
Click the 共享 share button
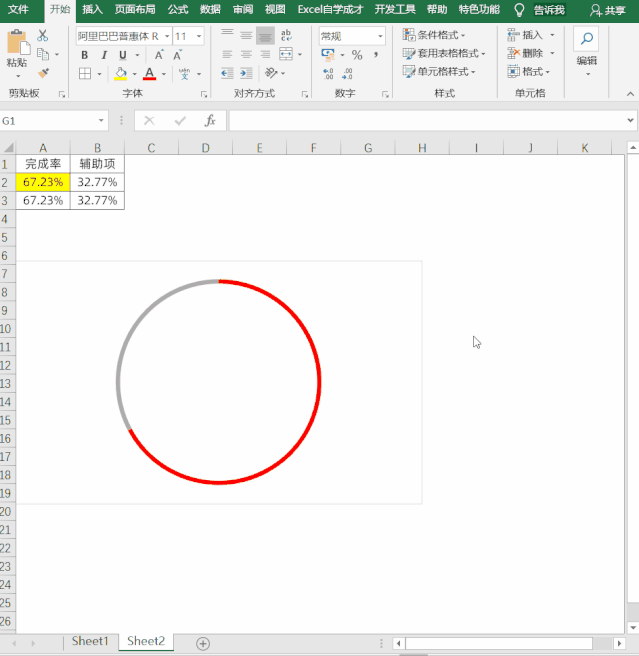coord(607,10)
